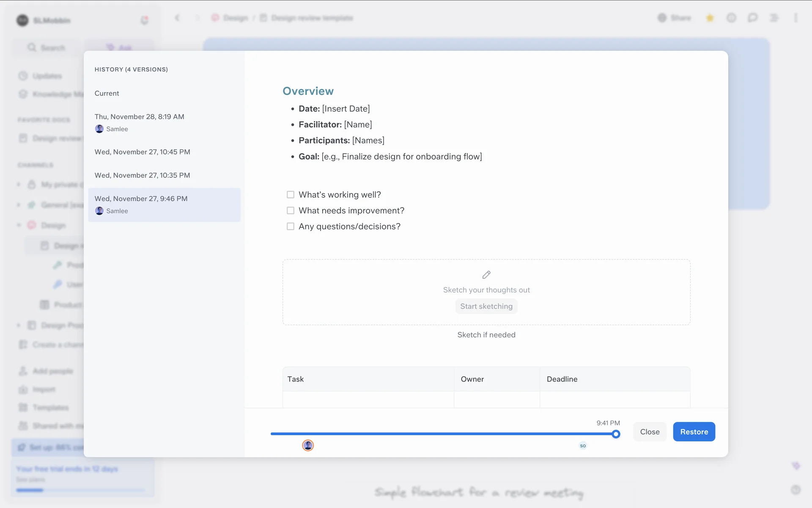Click the pencil sketch icon
This screenshot has height=508, width=812.
486,275
